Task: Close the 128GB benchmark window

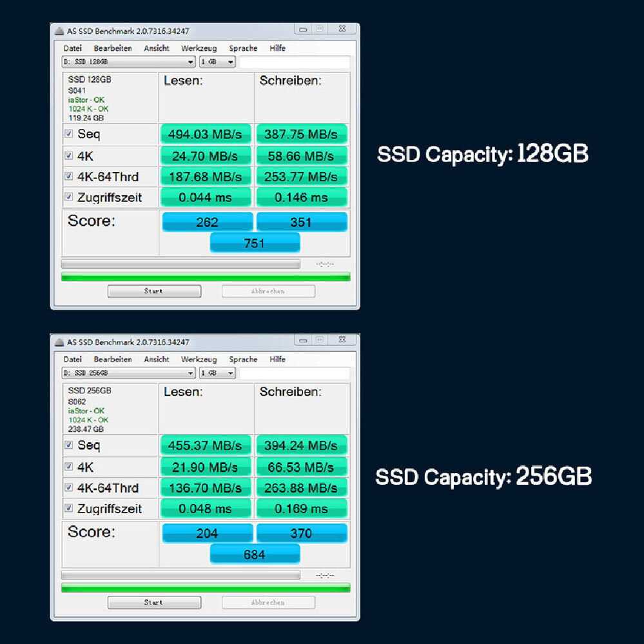Action: coord(342,29)
